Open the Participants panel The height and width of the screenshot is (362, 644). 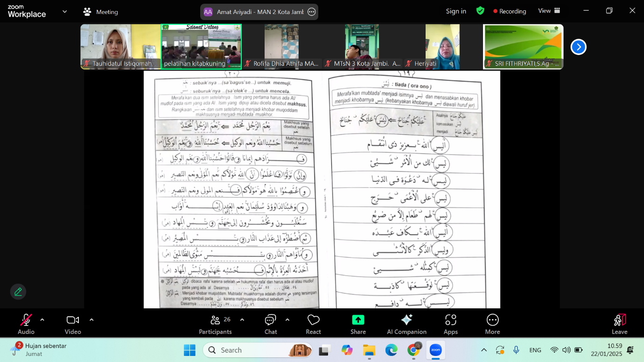coord(215,324)
